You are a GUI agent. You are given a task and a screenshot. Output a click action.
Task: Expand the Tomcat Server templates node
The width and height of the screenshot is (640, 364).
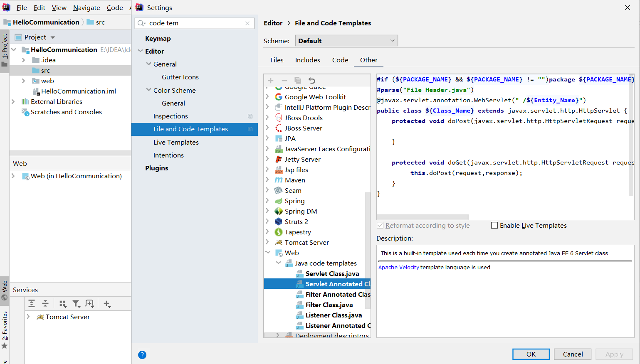click(268, 242)
